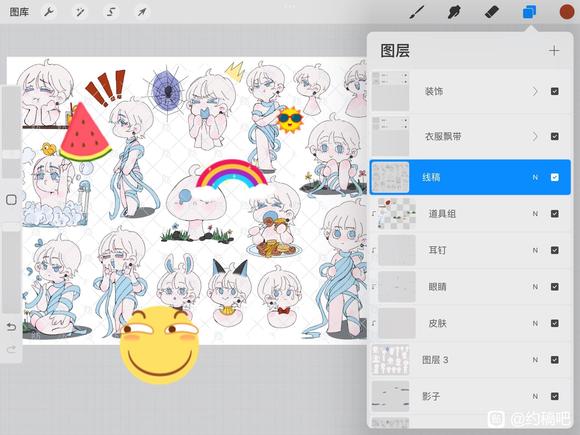Select the Brush tool
The width and height of the screenshot is (580, 435).
pos(418,12)
